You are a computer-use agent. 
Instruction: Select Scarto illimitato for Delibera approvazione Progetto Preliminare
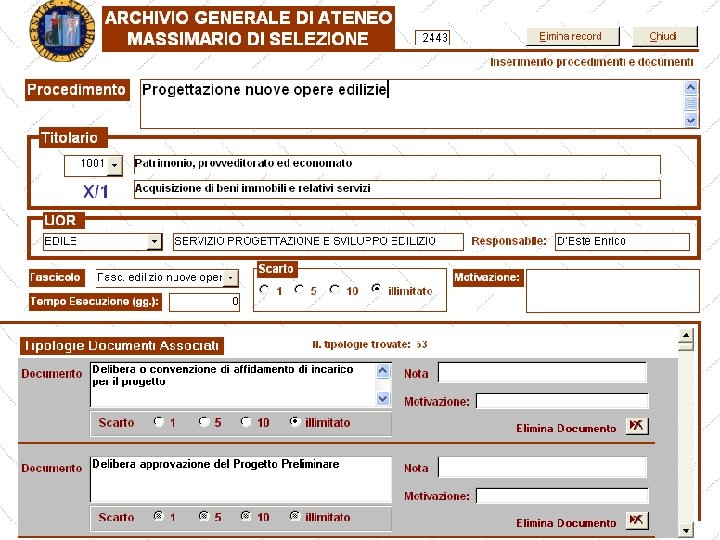pos(295,516)
